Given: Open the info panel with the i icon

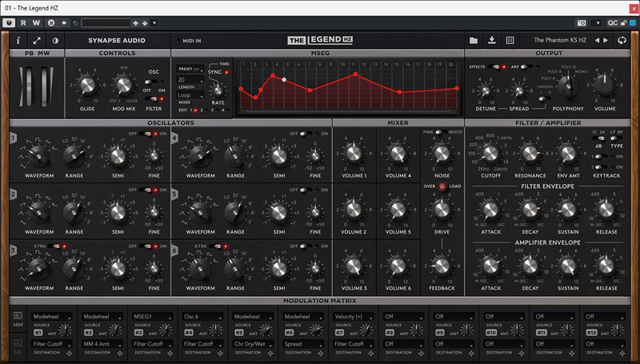Looking at the screenshot, I should [18, 40].
